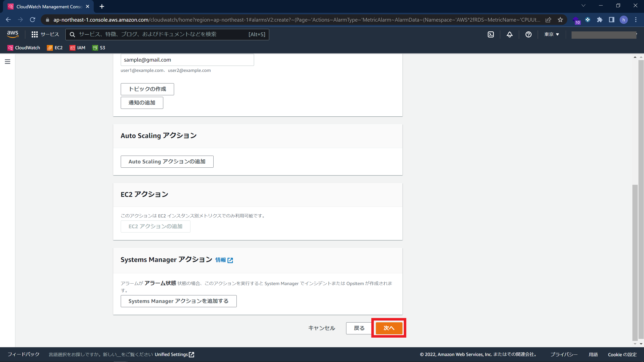644x362 pixels.
Task: Click Systems Manager アクションを追加する button
Action: [179, 301]
